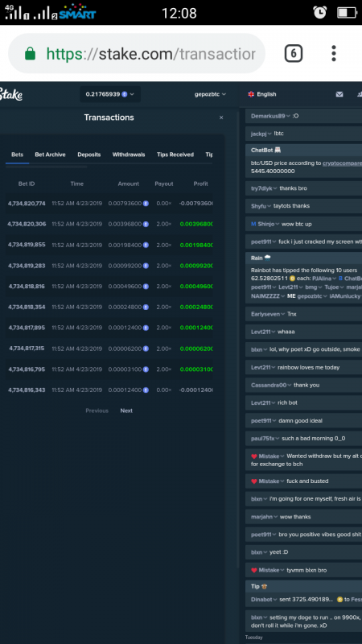Click the Tip monkey icon
This screenshot has height=644, width=362.
pos(265,587)
